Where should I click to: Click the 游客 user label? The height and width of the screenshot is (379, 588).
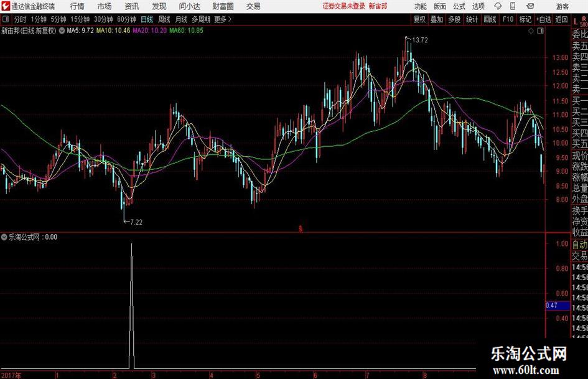pos(562,6)
